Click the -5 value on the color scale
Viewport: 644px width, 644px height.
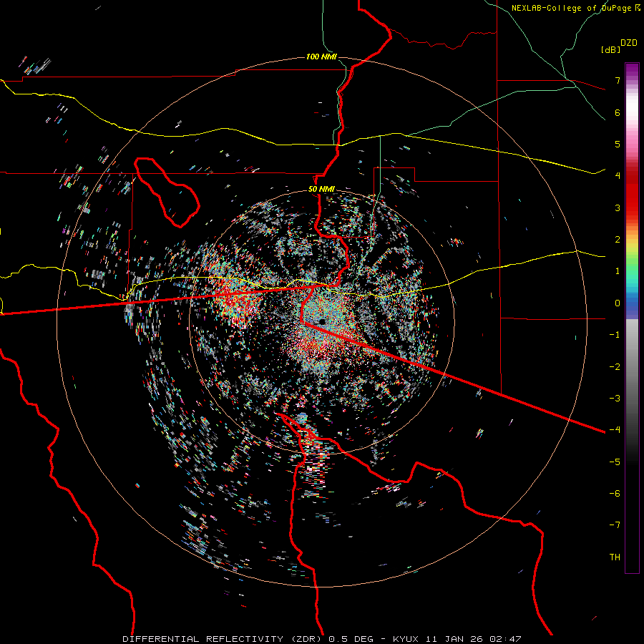click(x=615, y=462)
